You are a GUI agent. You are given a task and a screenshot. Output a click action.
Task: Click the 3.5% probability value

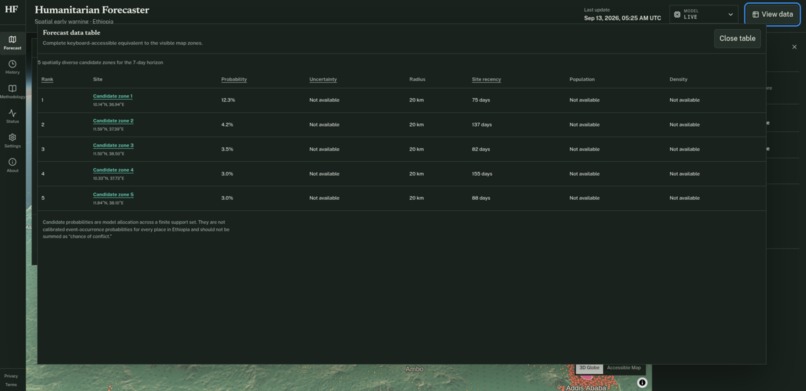(x=227, y=150)
